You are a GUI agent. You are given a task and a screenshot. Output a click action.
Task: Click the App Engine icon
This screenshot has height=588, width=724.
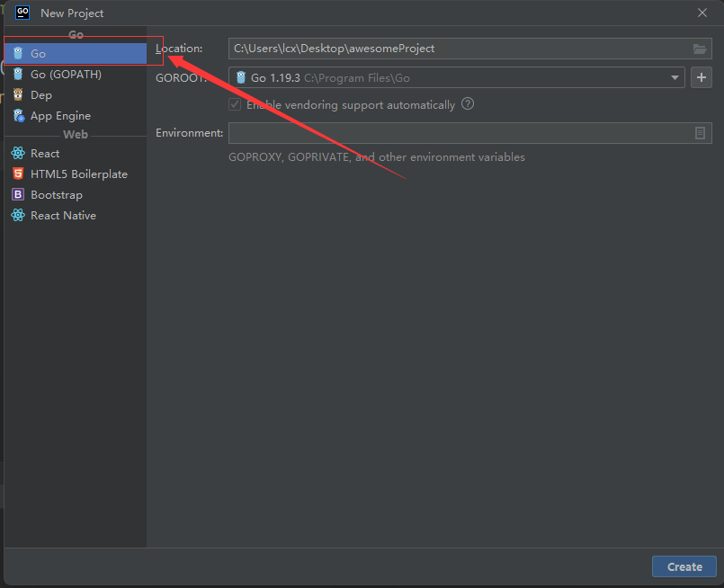(x=19, y=116)
